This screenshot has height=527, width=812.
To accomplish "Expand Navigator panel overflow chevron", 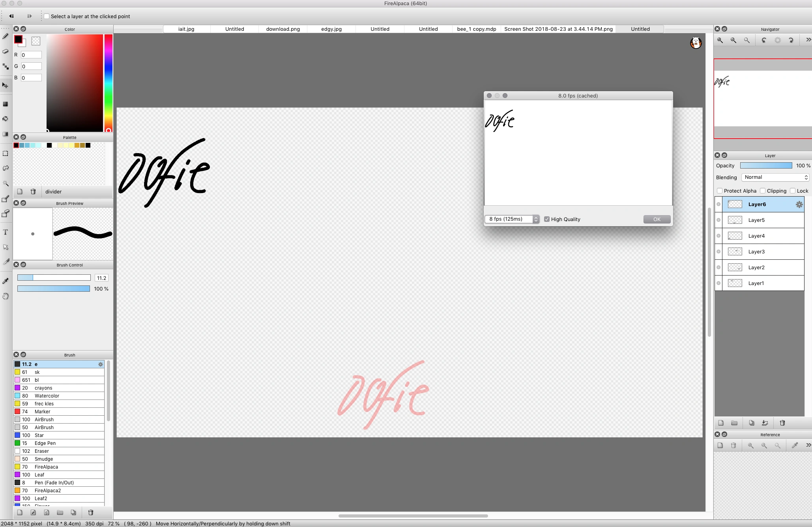I will pos(808,40).
